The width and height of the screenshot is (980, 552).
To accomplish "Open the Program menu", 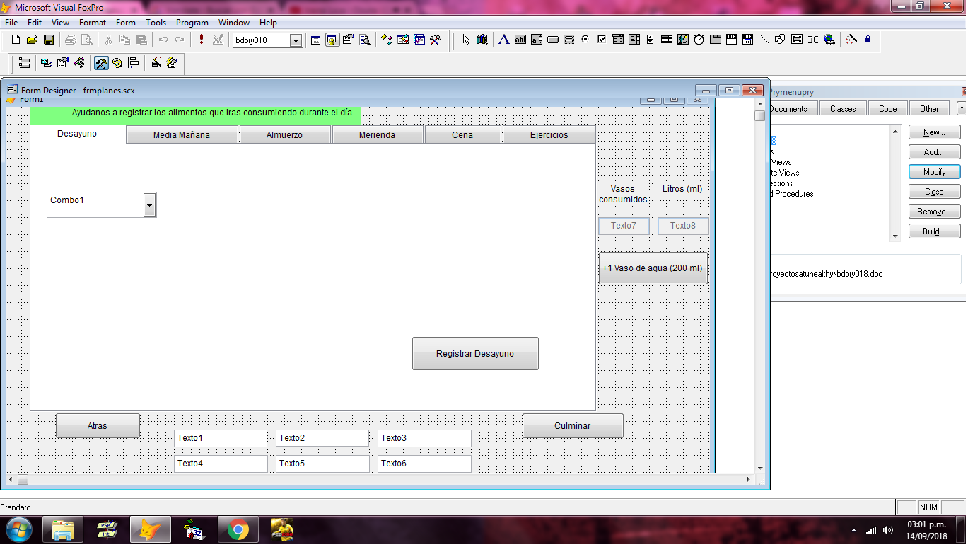I will coord(192,23).
